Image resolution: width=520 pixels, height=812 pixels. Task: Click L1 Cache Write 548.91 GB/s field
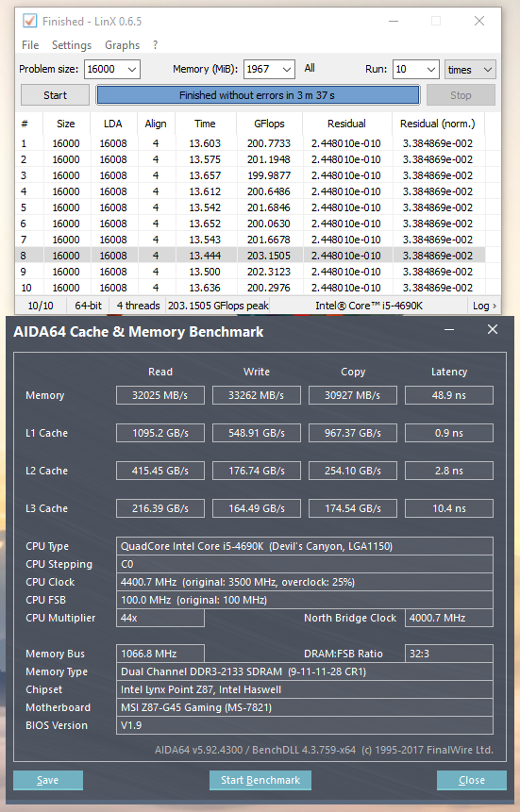257,433
